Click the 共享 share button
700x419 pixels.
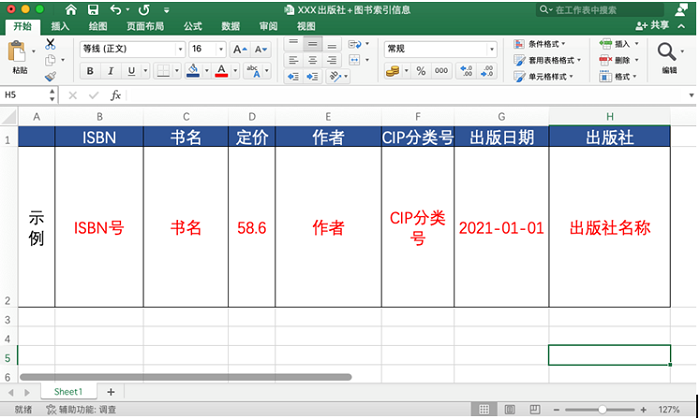[680, 26]
